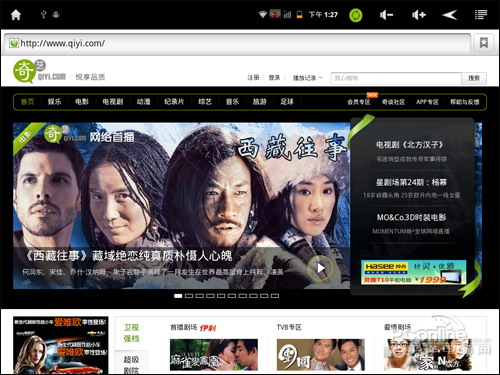The image size is (500, 375).
Task: Focus the site search input field
Action: coord(396,78)
